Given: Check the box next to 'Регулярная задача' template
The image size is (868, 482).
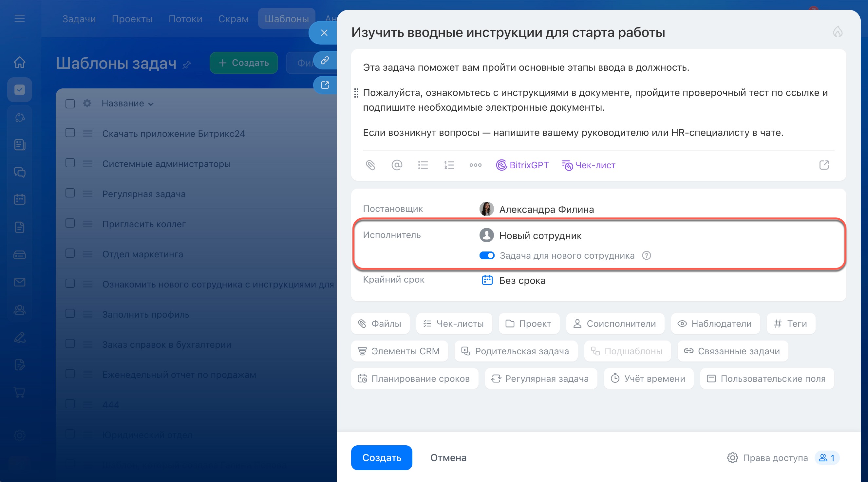Looking at the screenshot, I should [70, 193].
